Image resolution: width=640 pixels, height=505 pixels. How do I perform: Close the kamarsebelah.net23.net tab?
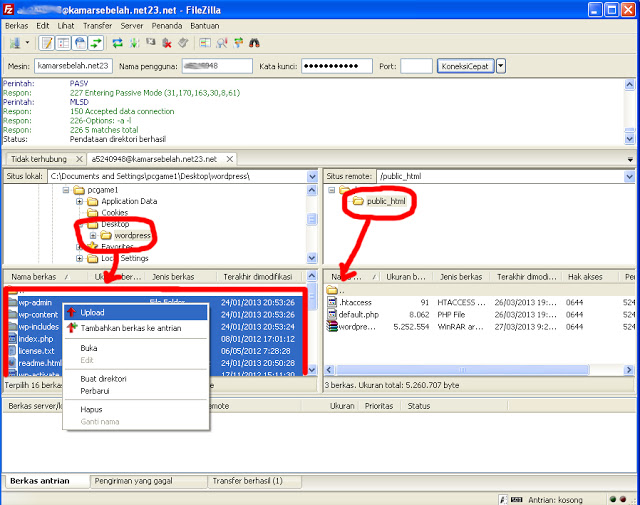pyautogui.click(x=230, y=159)
